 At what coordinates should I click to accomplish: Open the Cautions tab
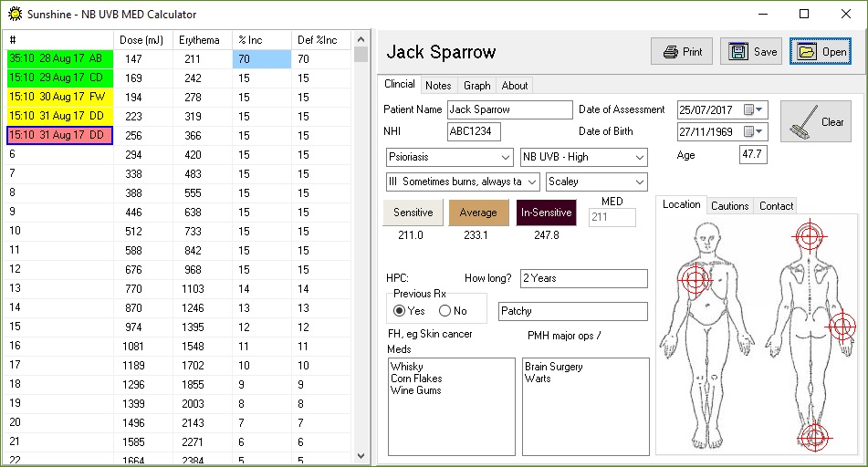(729, 206)
